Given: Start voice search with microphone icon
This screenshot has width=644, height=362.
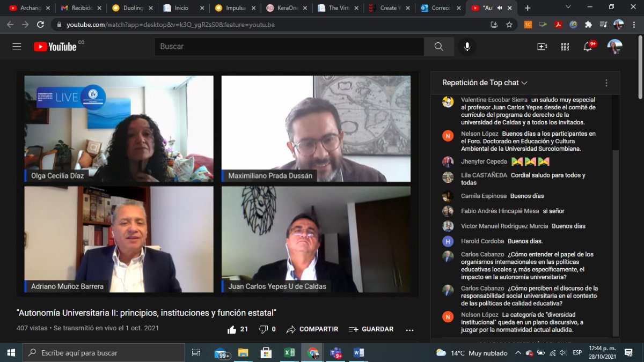Looking at the screenshot, I should pos(467,47).
